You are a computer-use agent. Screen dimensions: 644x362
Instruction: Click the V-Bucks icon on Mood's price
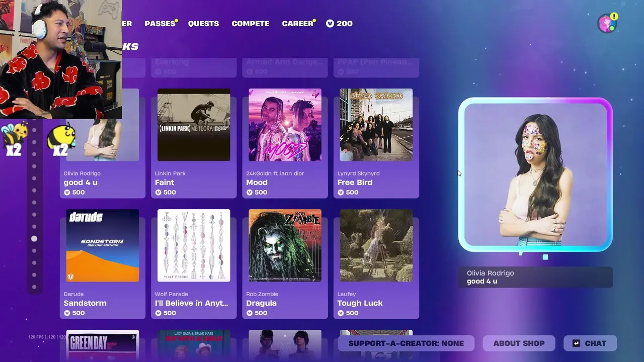[x=250, y=193]
